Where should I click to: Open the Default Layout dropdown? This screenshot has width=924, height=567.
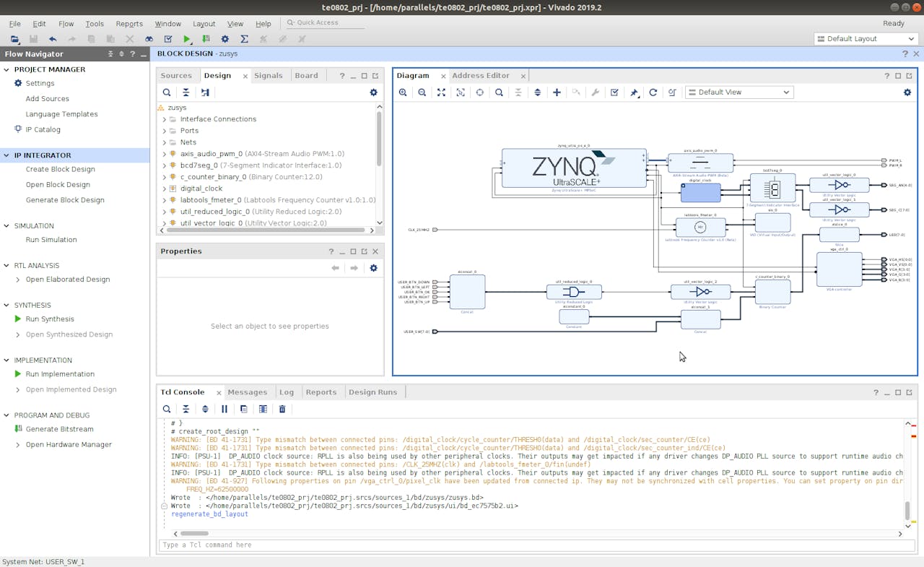pyautogui.click(x=866, y=39)
